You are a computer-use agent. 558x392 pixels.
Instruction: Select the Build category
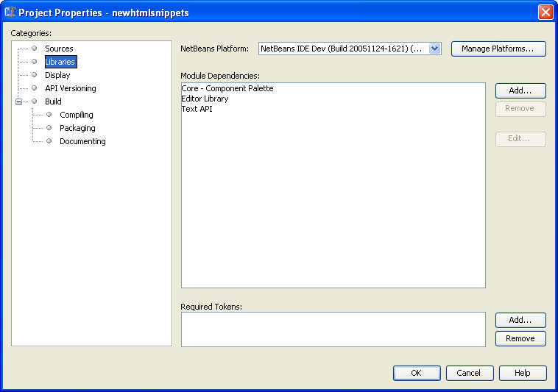pyautogui.click(x=54, y=101)
